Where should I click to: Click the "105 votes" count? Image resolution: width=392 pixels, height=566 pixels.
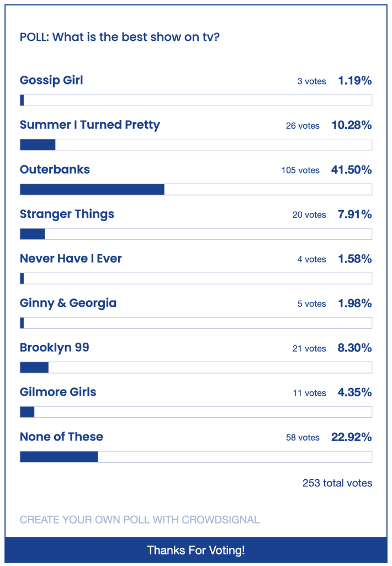click(x=300, y=170)
